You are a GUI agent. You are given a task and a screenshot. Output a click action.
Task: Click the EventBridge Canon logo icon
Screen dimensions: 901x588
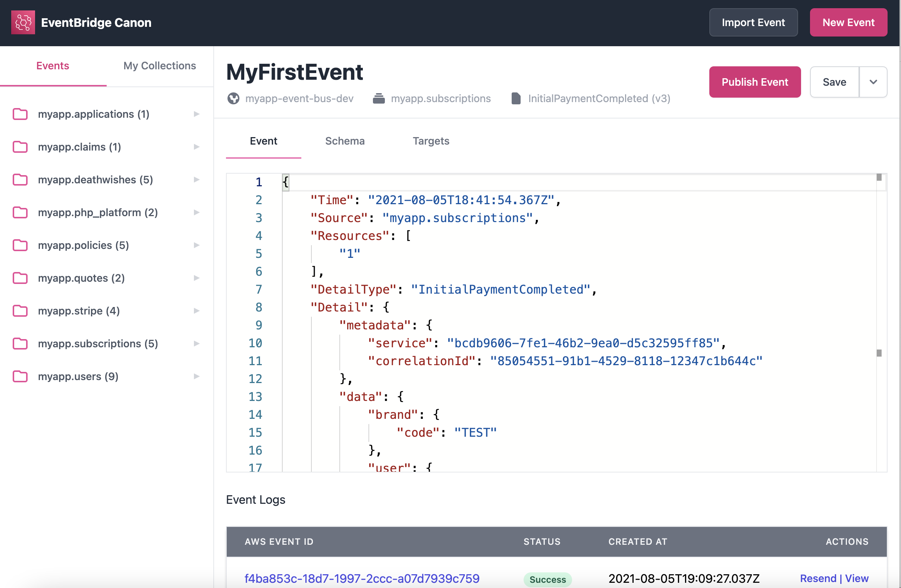coord(23,22)
